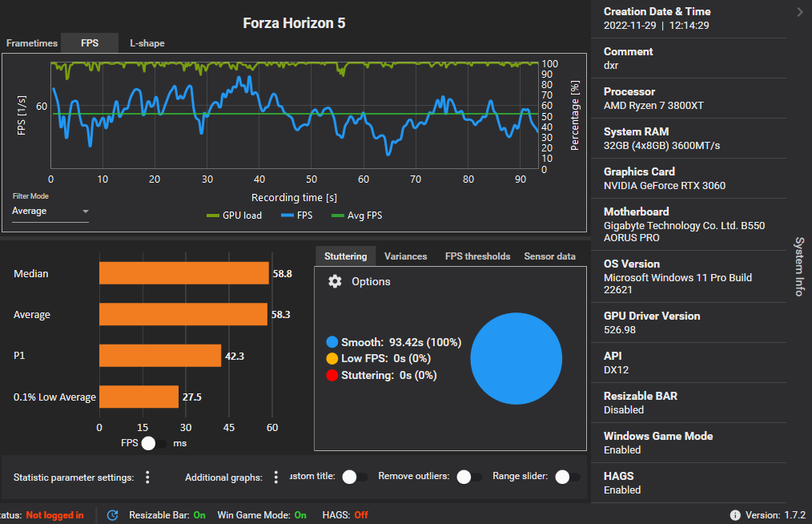Click the NVIDIA GeForce RTX 3060 text

click(665, 186)
